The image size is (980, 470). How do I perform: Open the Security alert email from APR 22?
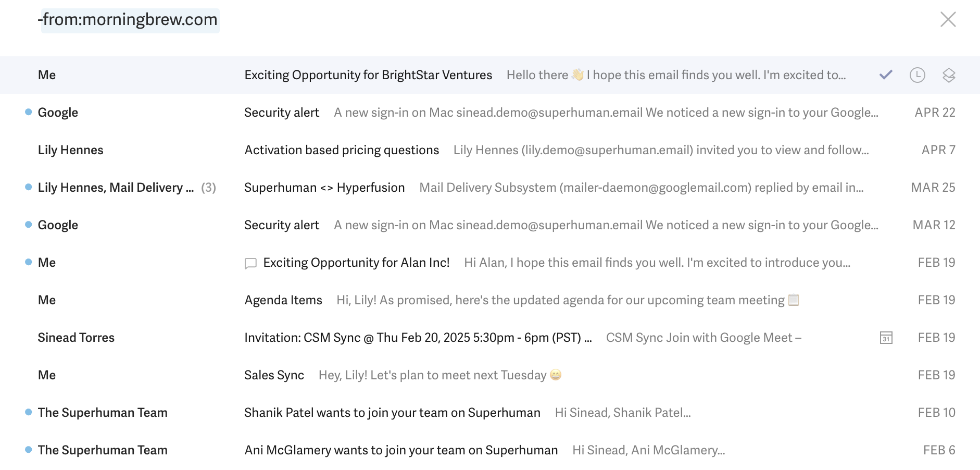pyautogui.click(x=490, y=113)
